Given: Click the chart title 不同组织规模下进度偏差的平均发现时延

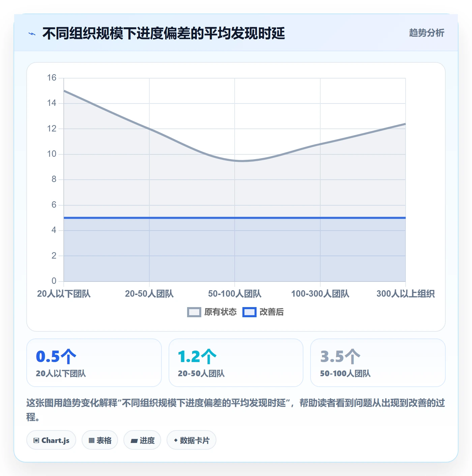Looking at the screenshot, I should [164, 33].
